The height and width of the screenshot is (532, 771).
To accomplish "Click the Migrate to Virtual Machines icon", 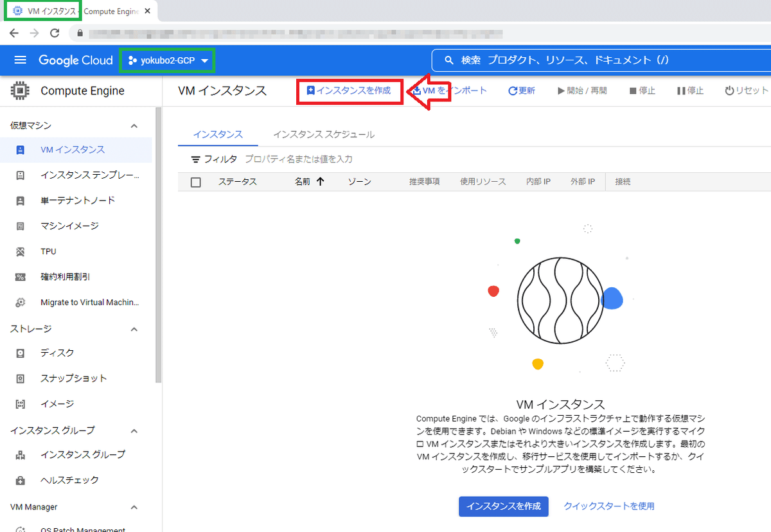I will (x=20, y=302).
